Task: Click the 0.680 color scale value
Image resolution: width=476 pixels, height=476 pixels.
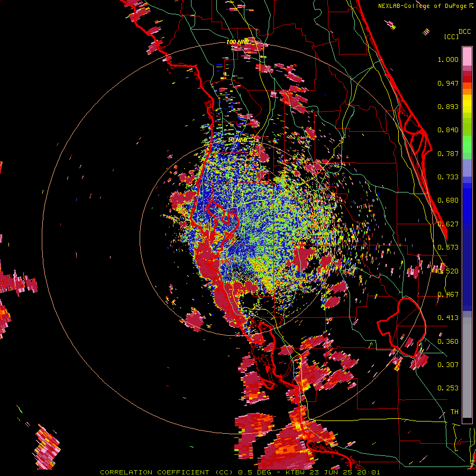Action: click(448, 200)
